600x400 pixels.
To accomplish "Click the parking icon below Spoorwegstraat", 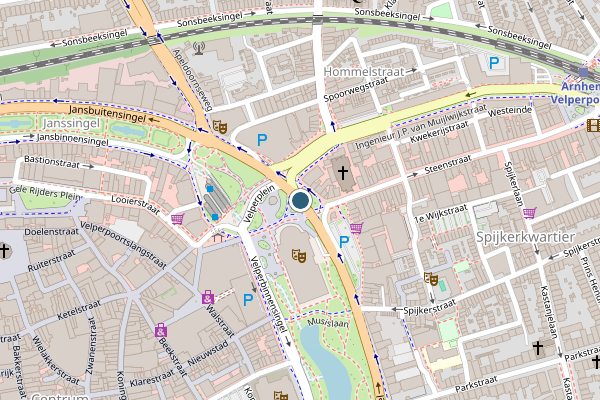I will click(262, 140).
